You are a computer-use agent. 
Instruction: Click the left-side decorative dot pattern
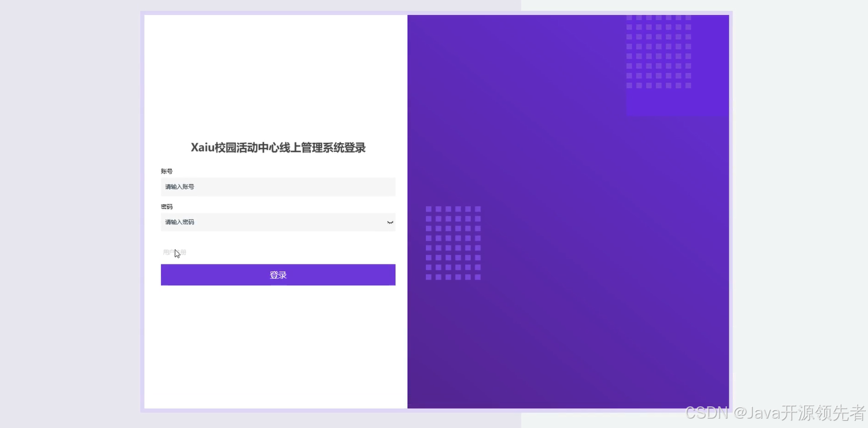coord(453,243)
